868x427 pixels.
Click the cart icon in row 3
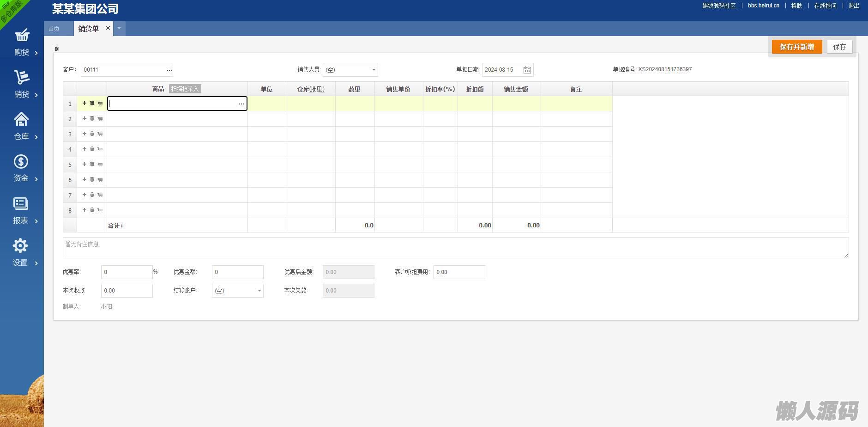coord(100,134)
